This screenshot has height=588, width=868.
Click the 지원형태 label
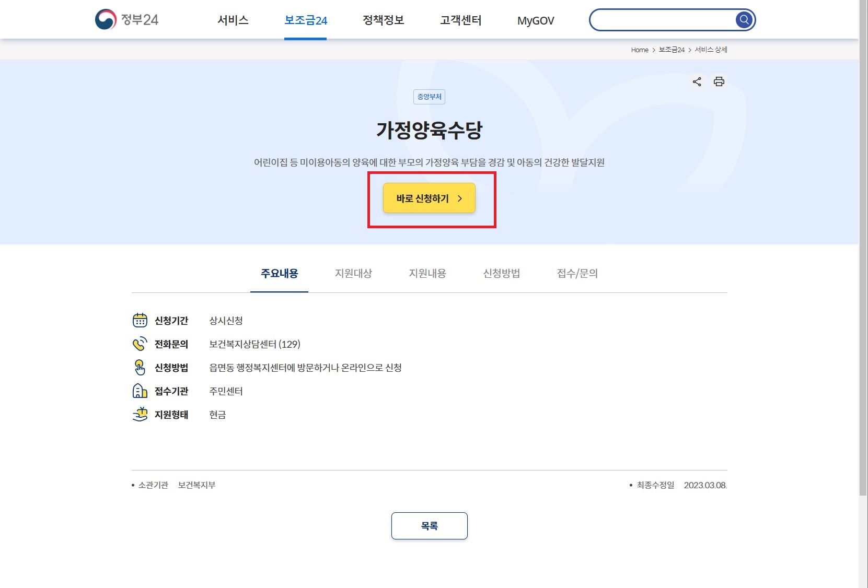pyautogui.click(x=171, y=415)
